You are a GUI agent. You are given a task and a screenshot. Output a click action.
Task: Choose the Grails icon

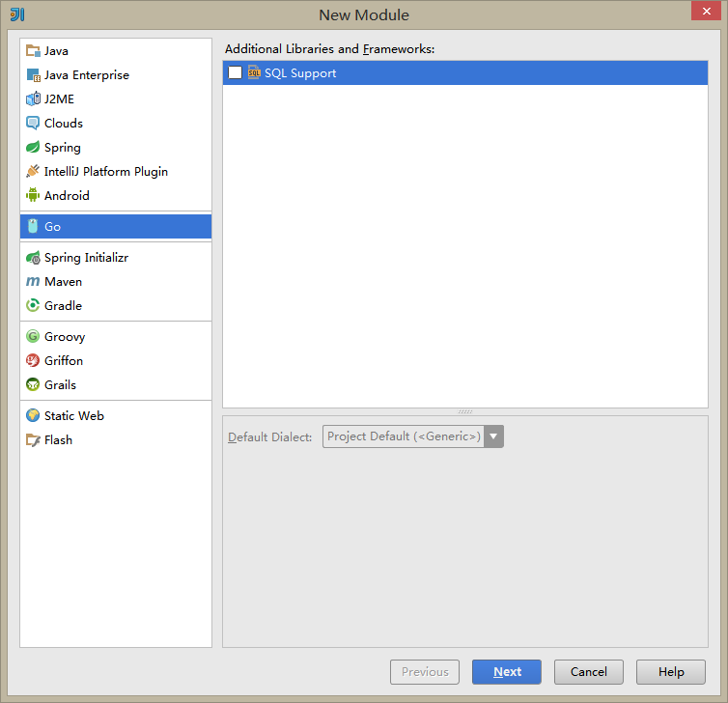pos(33,384)
